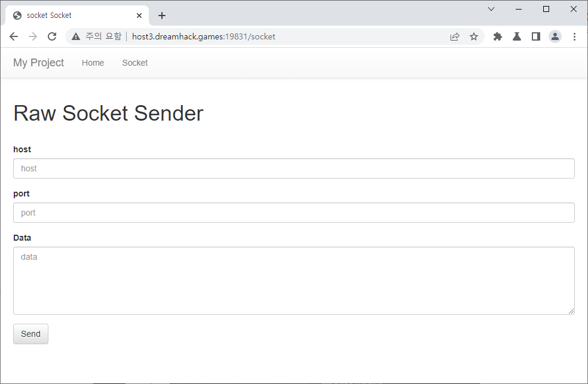Expand the tab search chevron

click(491, 9)
